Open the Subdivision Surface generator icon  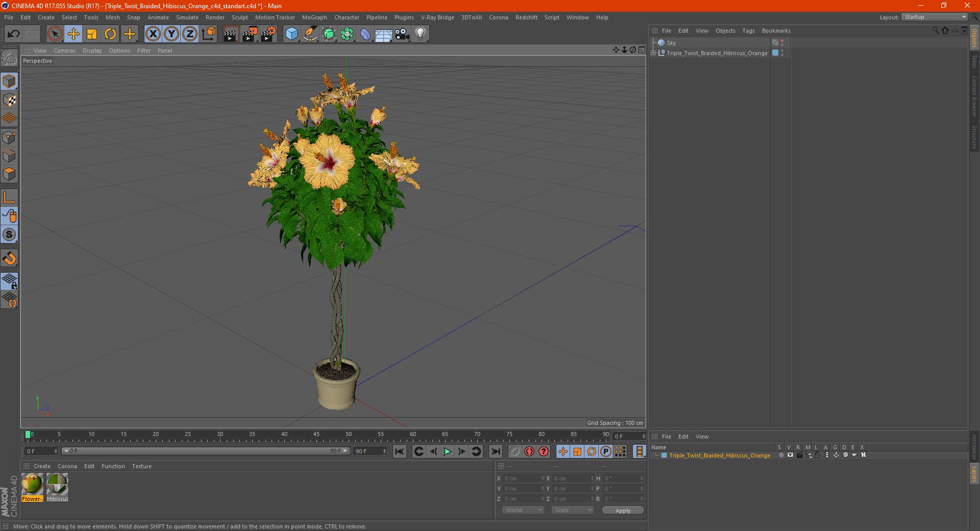tap(329, 34)
